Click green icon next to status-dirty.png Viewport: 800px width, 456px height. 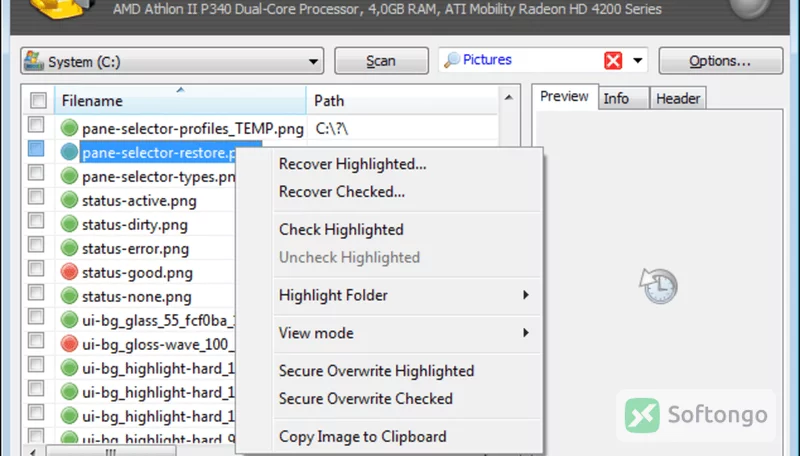(x=69, y=224)
